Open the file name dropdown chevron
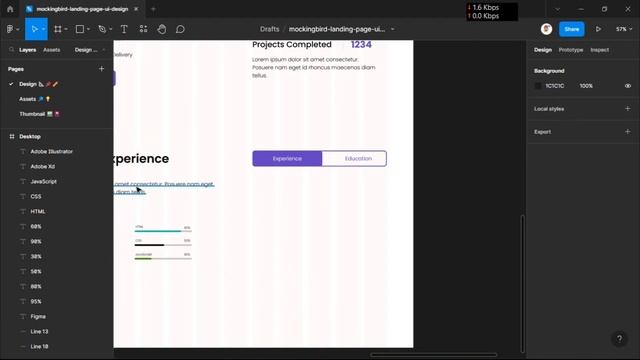This screenshot has height=360, width=640. [x=393, y=29]
